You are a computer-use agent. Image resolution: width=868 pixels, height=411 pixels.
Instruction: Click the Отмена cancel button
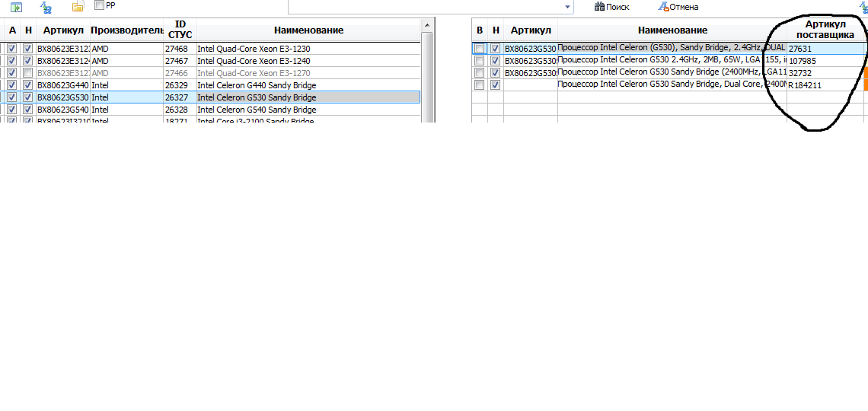tap(678, 7)
